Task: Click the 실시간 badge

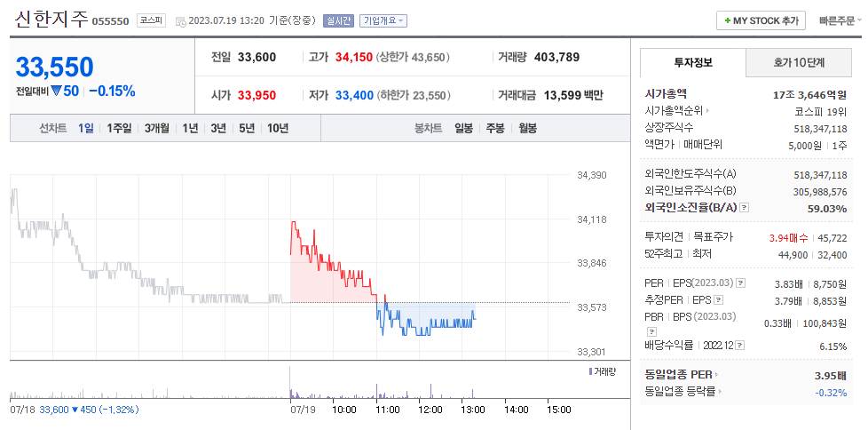Action: (337, 21)
